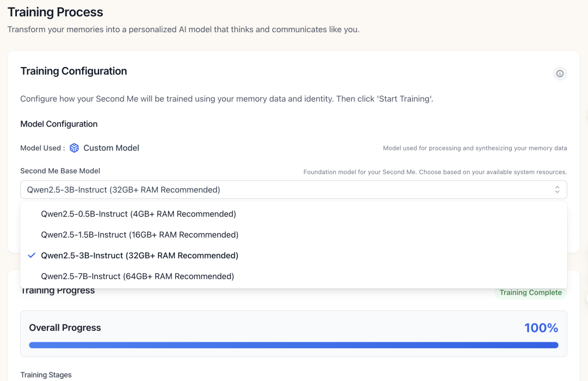Viewport: 588px width, 381px height.
Task: Click the 'Model used for processing' hint text
Action: (x=475, y=148)
